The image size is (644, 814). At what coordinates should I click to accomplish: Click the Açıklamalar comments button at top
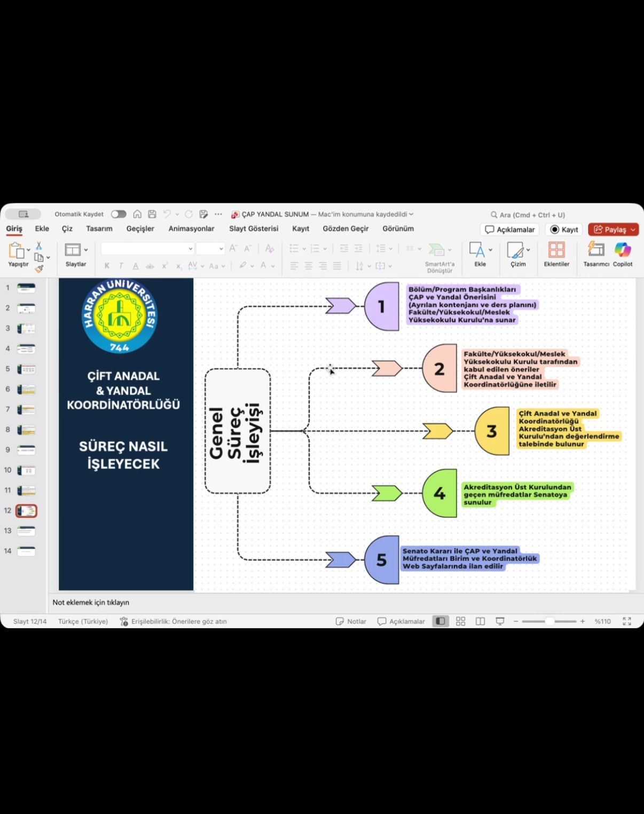coord(510,230)
